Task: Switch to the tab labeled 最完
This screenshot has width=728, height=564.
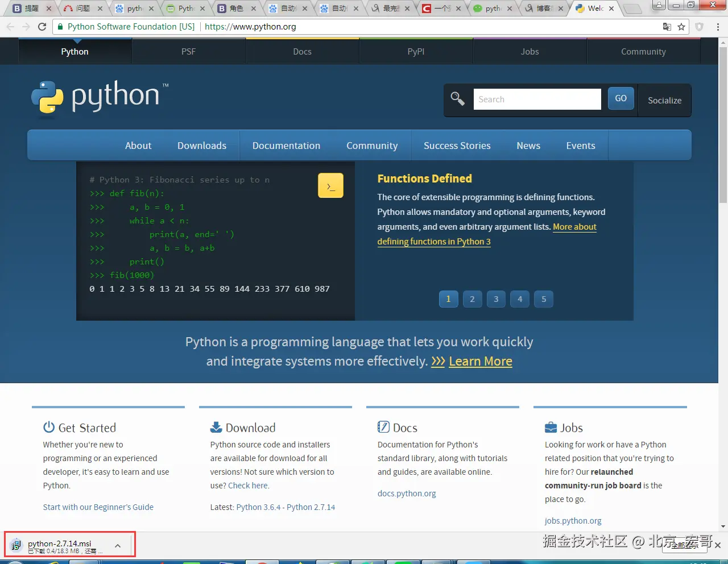Action: 390,9
